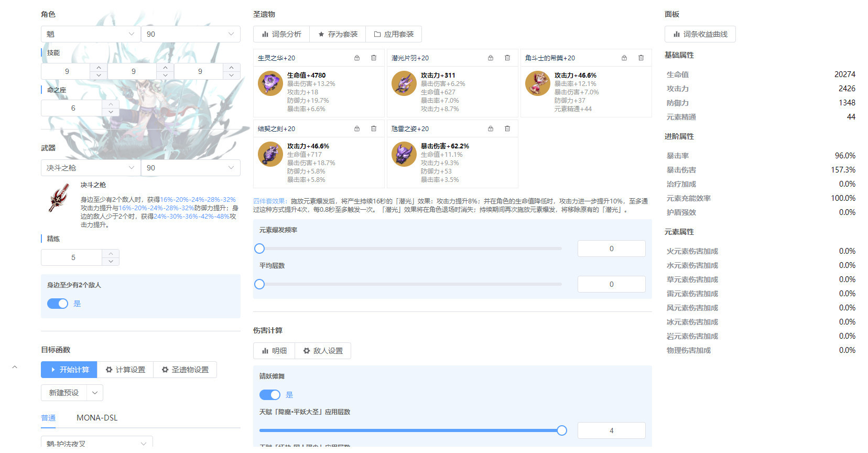Lock the 角斗士的希冀+20 artifact
The height and width of the screenshot is (453, 868).
624,58
